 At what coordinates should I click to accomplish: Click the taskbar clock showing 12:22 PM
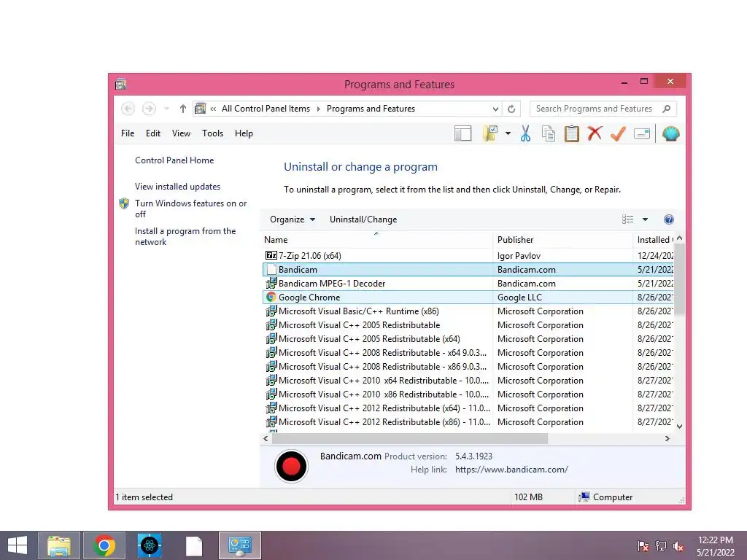[715, 546]
